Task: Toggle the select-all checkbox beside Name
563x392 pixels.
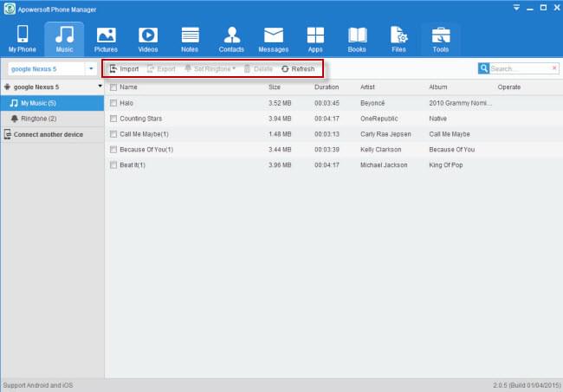Action: pos(113,87)
